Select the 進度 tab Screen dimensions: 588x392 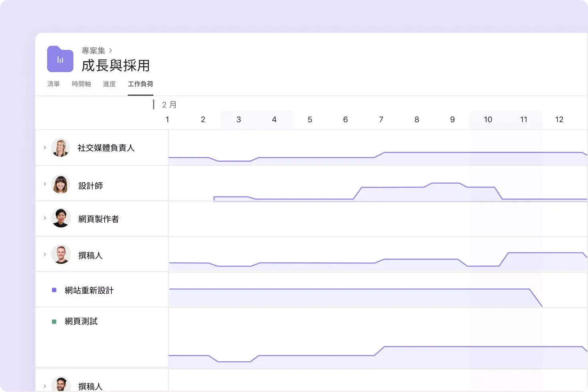[109, 84]
